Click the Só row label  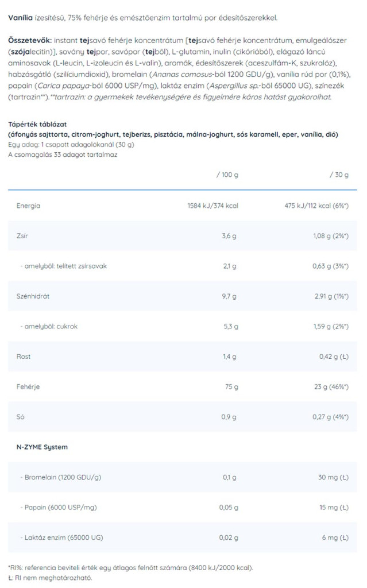coord(21,417)
